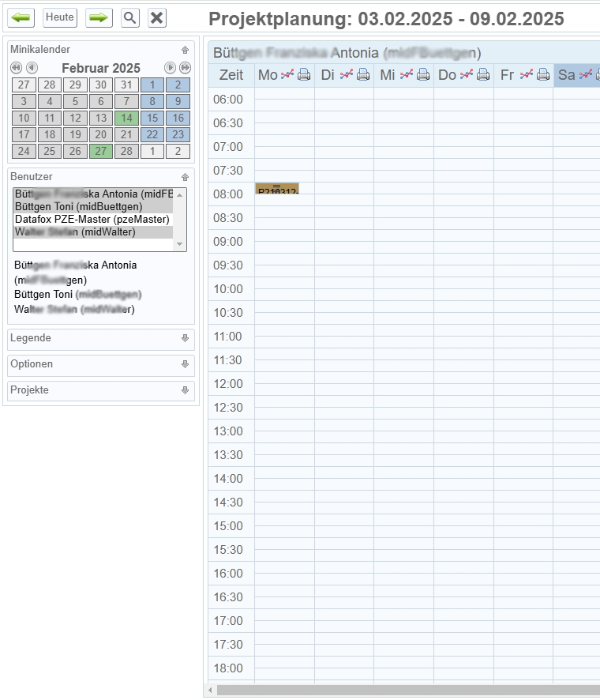The height and width of the screenshot is (700, 600).
Task: Expand the Optionen panel
Action: click(x=185, y=364)
